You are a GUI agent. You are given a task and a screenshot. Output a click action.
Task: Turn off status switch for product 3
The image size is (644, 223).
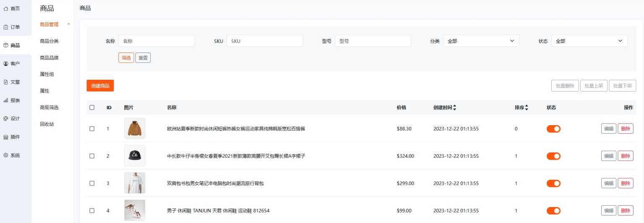[x=553, y=183]
